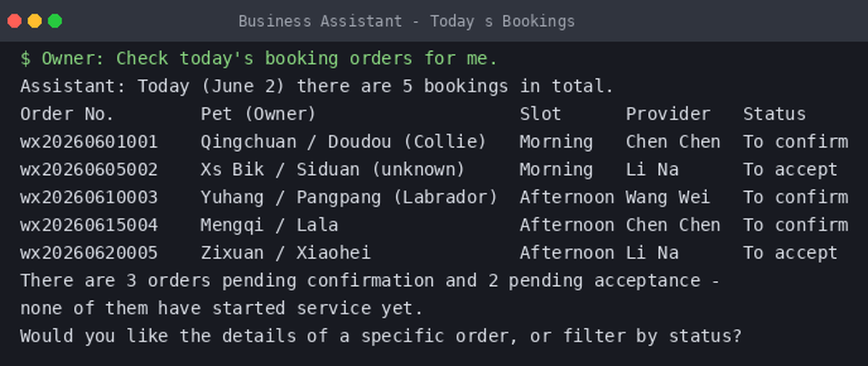The height and width of the screenshot is (366, 868).
Task: Click the filter by status question line
Action: click(381, 336)
